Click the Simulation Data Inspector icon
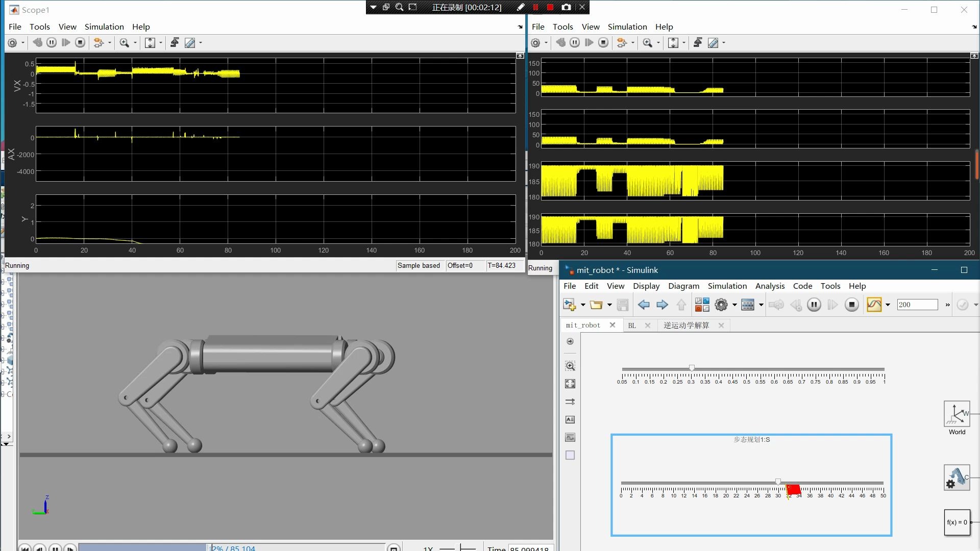This screenshot has width=980, height=551. click(x=874, y=305)
